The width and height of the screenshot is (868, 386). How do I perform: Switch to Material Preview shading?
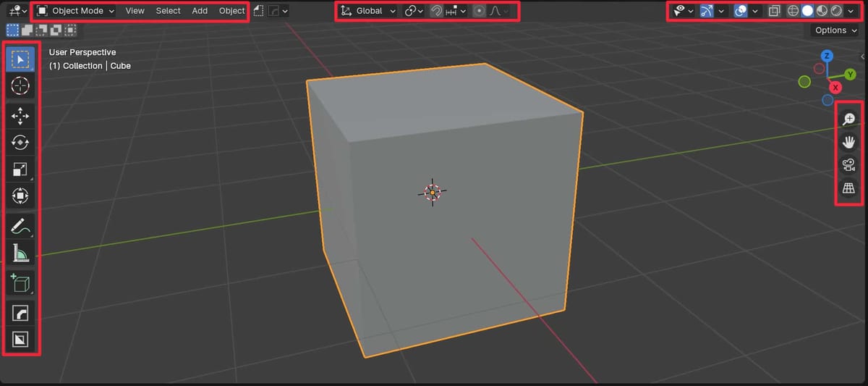pyautogui.click(x=822, y=11)
